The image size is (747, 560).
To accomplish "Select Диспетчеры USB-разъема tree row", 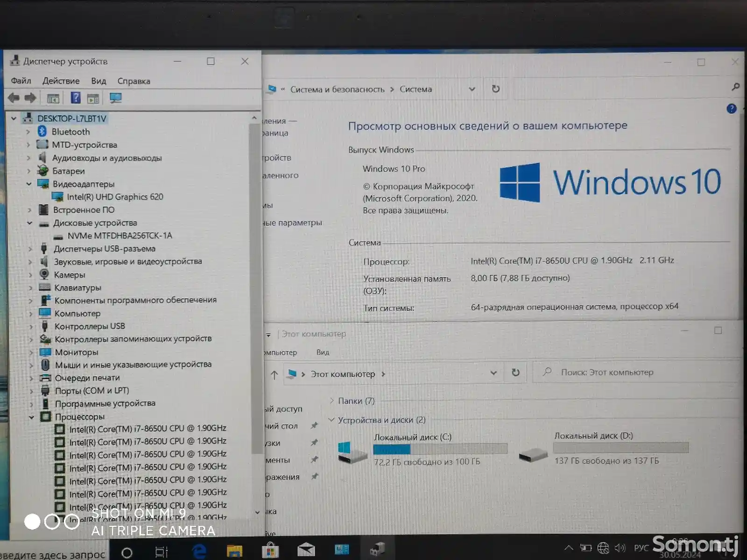I will 105,249.
